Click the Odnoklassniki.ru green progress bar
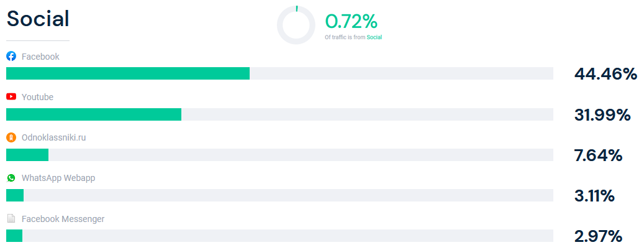644x250 pixels. tap(27, 155)
